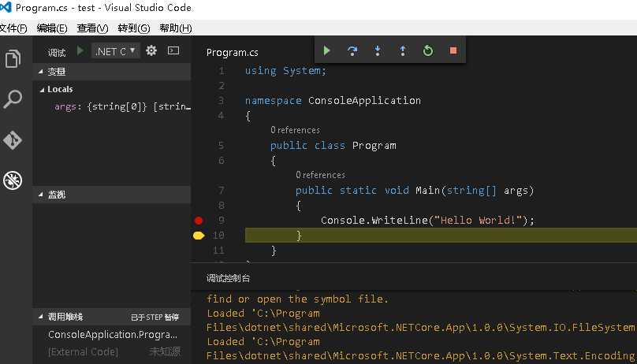Image resolution: width=637 pixels, height=364 pixels.
Task: Click the Step Over debug button
Action: click(352, 50)
